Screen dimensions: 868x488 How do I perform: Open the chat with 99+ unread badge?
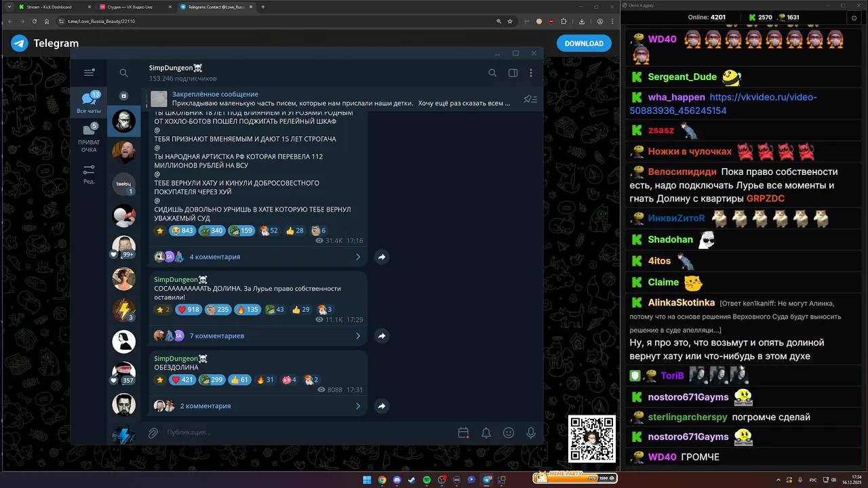(x=124, y=247)
